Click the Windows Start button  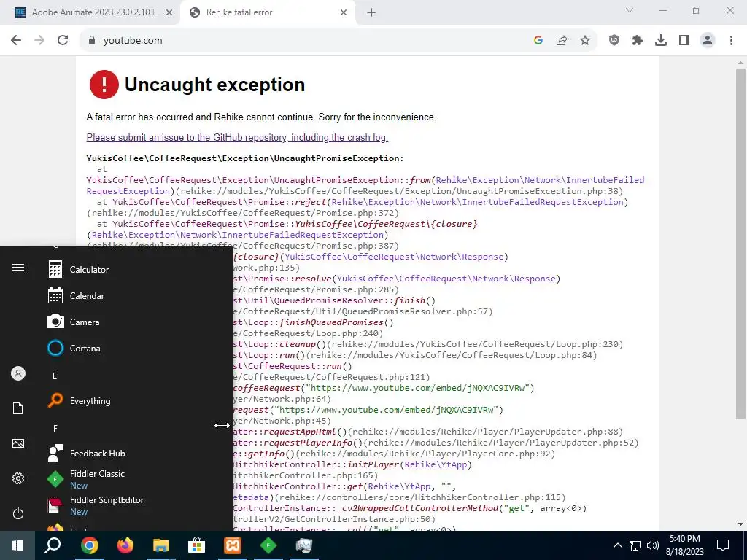18,545
